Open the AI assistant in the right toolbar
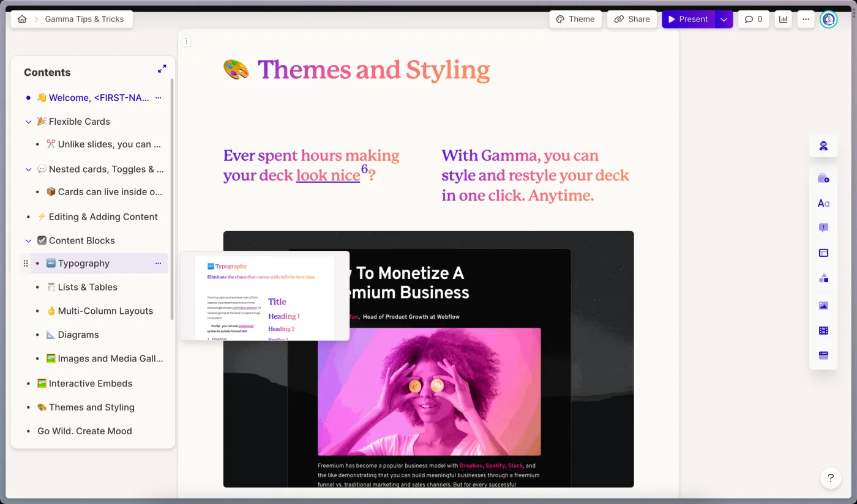The width and height of the screenshot is (857, 504). pyautogui.click(x=823, y=146)
